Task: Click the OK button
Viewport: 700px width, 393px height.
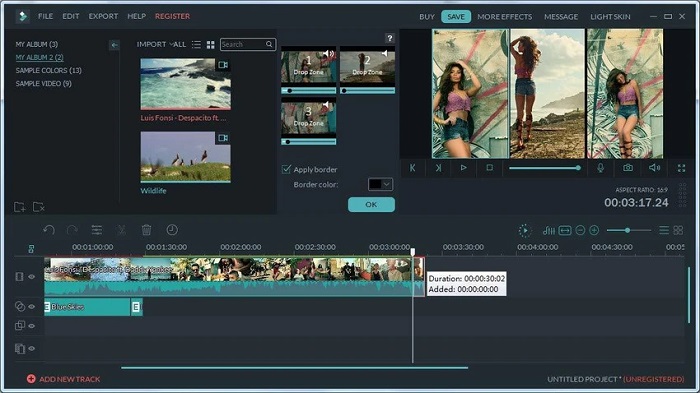Action: coord(371,205)
